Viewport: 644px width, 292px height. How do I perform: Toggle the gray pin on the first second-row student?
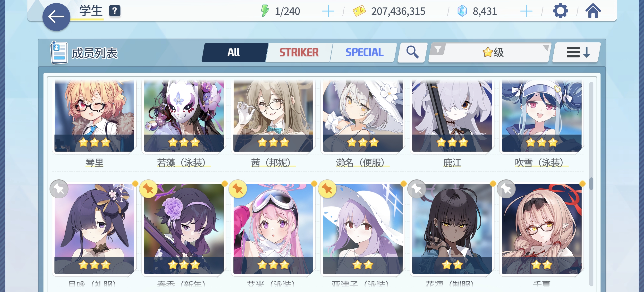coord(59,189)
